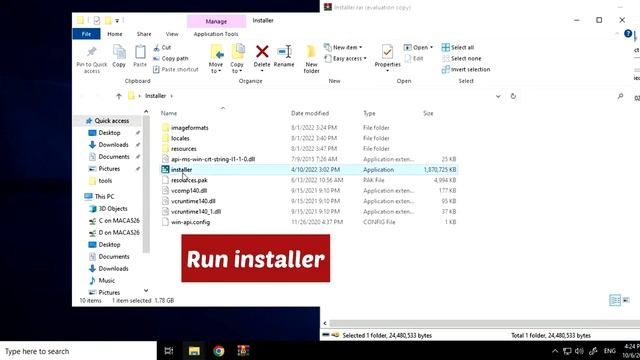Screen dimensions: 640x360
Task: Switch to the Share tab
Action: [144, 34]
